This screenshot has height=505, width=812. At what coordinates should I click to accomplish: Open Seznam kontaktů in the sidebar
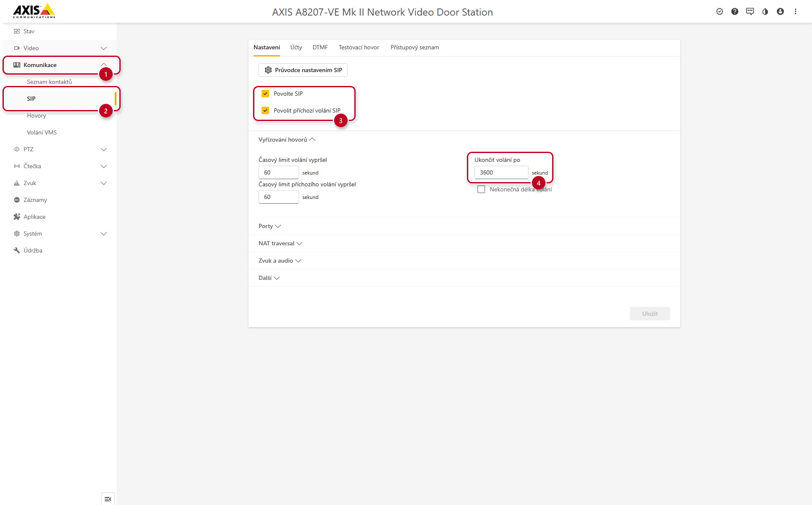coord(49,82)
